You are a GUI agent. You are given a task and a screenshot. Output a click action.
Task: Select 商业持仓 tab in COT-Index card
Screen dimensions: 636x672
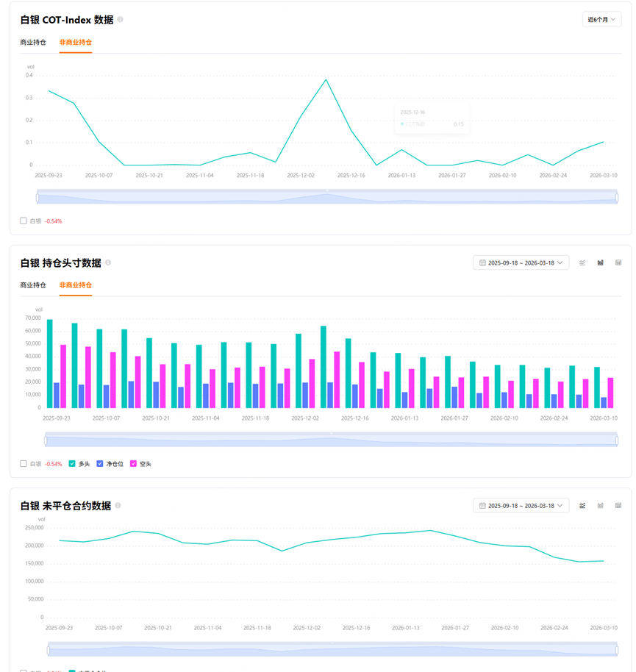point(33,42)
